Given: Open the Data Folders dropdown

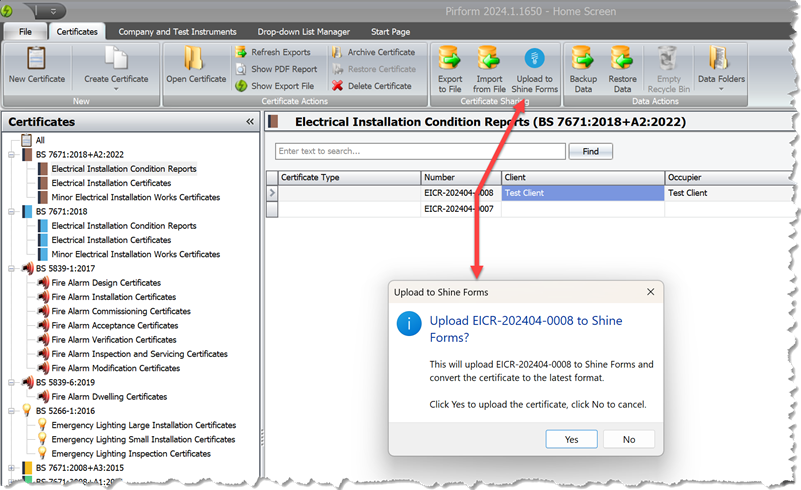Looking at the screenshot, I should 721,72.
